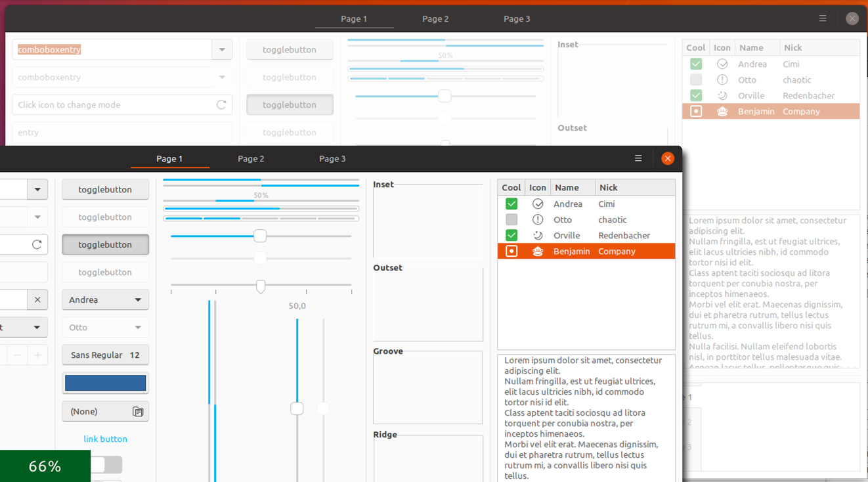
Task: Open the partly hidden combo ending in 't'
Action: click(x=24, y=327)
